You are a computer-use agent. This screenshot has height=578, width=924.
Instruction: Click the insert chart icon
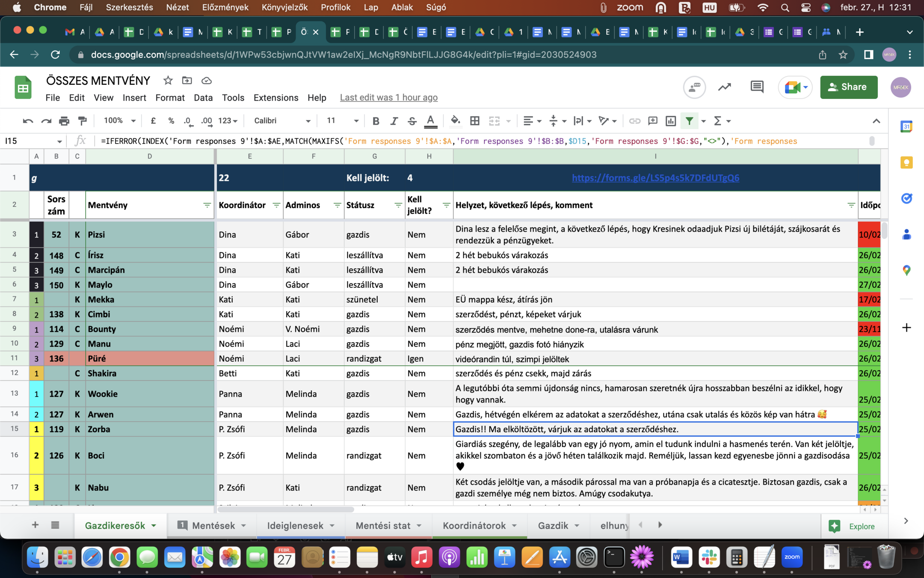point(670,121)
